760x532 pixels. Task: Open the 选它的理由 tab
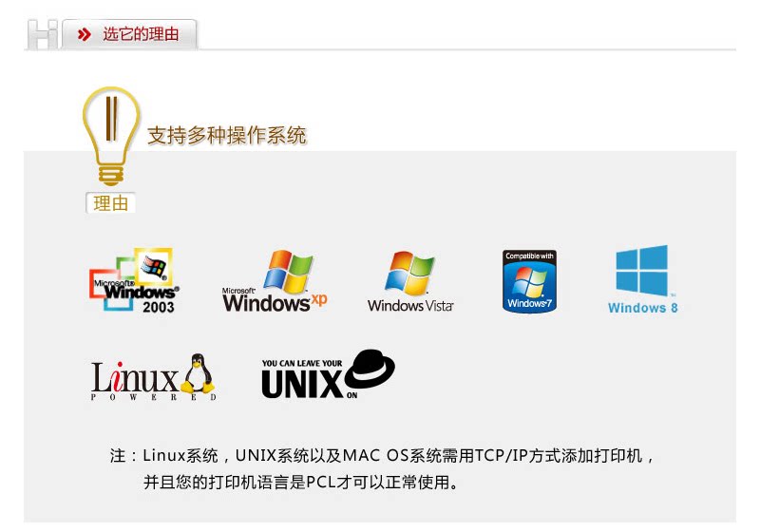(x=129, y=34)
